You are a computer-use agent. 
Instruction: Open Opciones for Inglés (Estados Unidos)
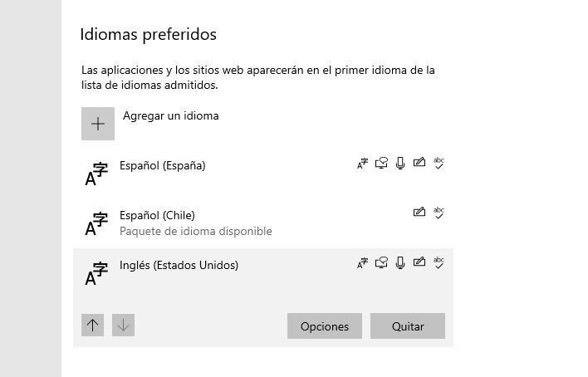tap(325, 326)
